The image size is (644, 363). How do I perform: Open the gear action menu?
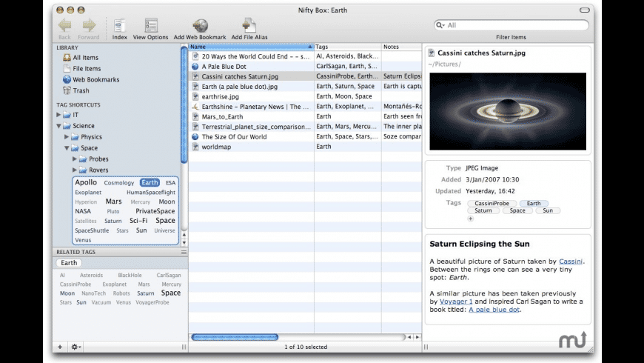click(x=76, y=347)
